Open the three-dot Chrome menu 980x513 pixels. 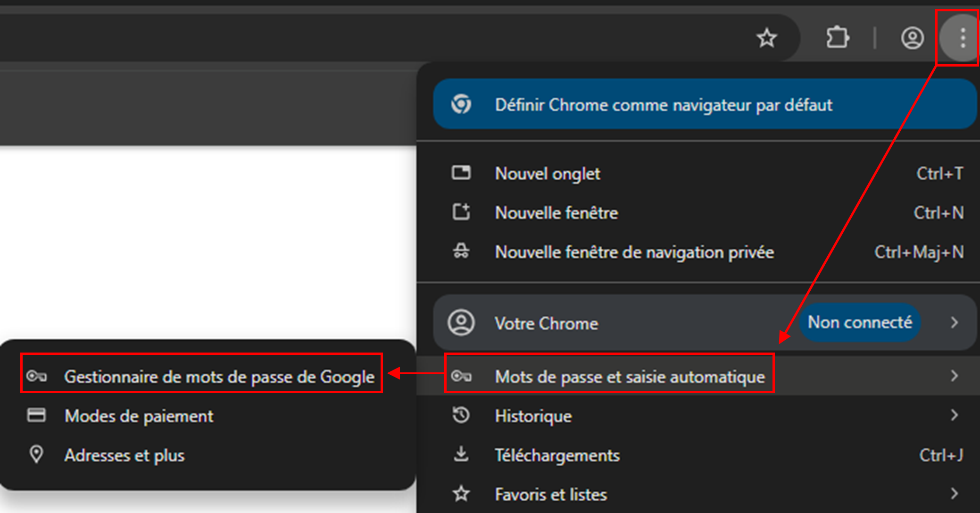click(x=963, y=38)
